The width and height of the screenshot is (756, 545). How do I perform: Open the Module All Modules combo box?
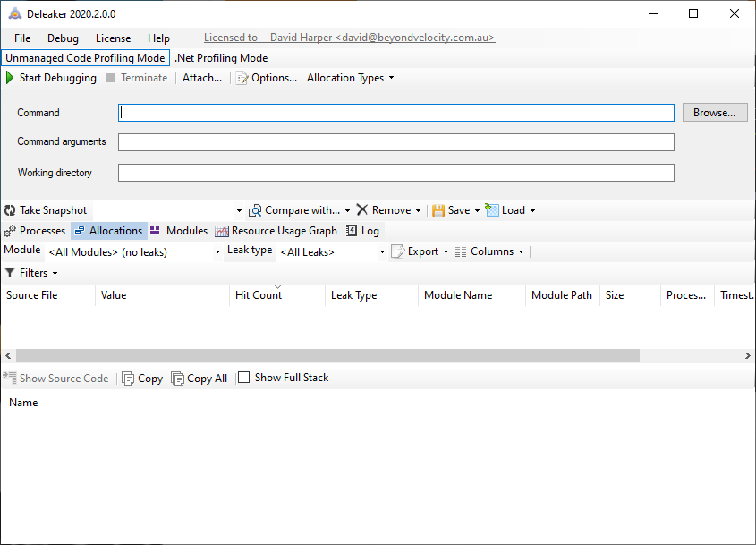tap(133, 252)
